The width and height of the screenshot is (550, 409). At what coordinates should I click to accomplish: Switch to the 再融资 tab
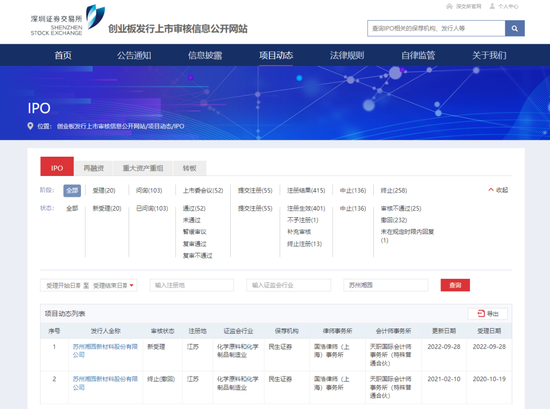point(94,168)
